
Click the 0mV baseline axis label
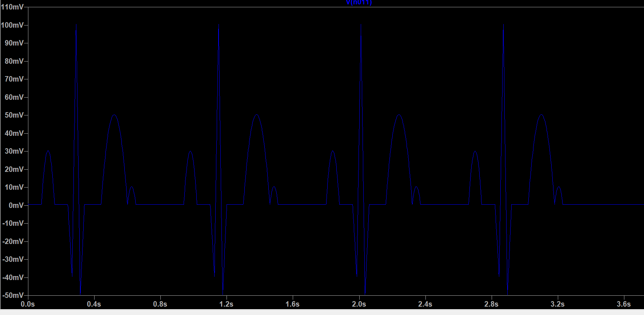[16, 205]
